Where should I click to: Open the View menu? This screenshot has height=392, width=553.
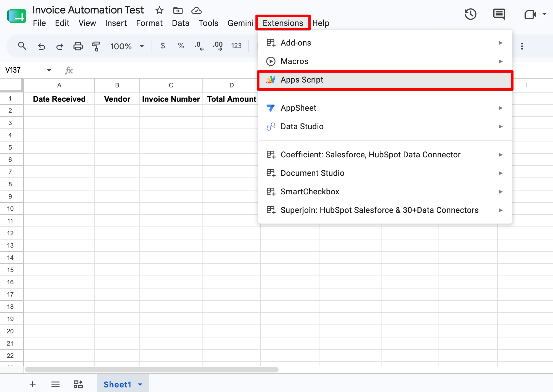click(87, 23)
